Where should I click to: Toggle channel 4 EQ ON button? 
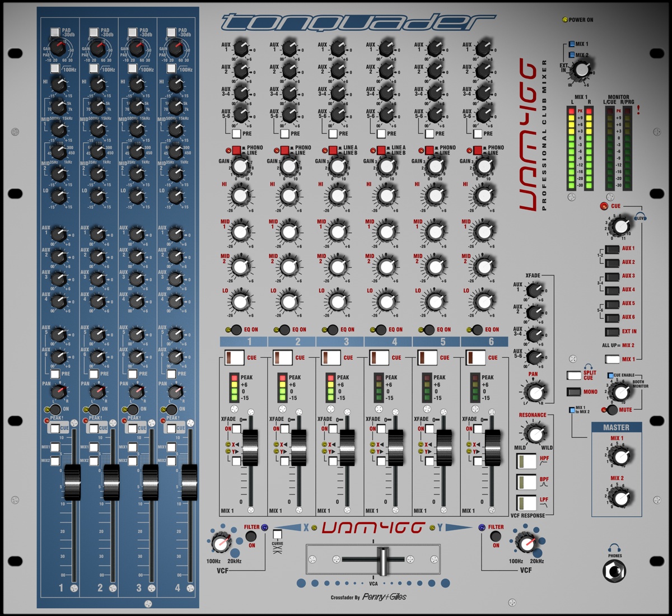click(x=380, y=330)
